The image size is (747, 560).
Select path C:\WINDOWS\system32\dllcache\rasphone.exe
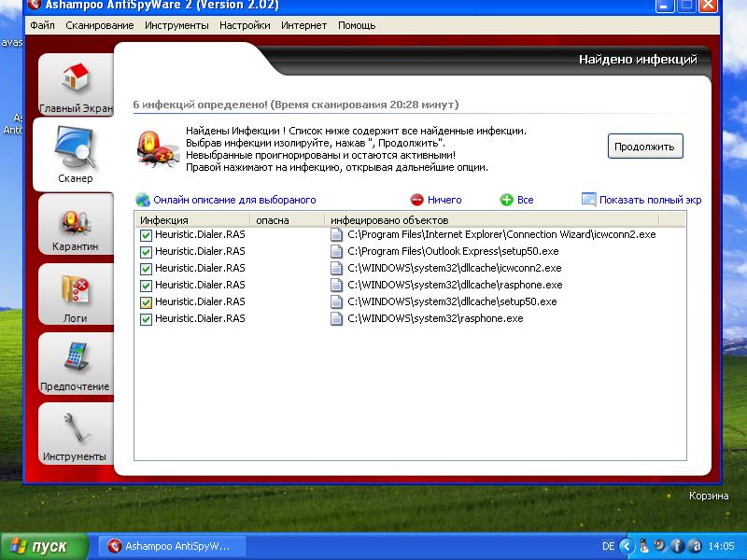pos(455,285)
